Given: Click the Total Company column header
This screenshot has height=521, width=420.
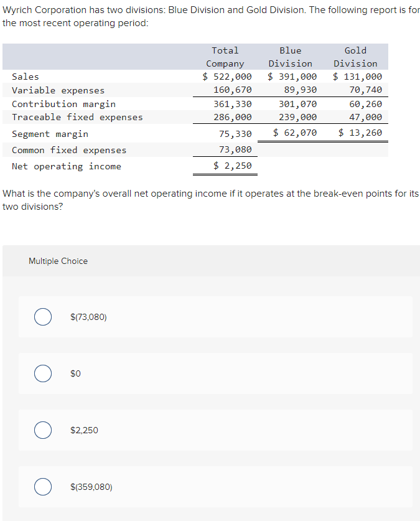Looking at the screenshot, I should pos(225,57).
